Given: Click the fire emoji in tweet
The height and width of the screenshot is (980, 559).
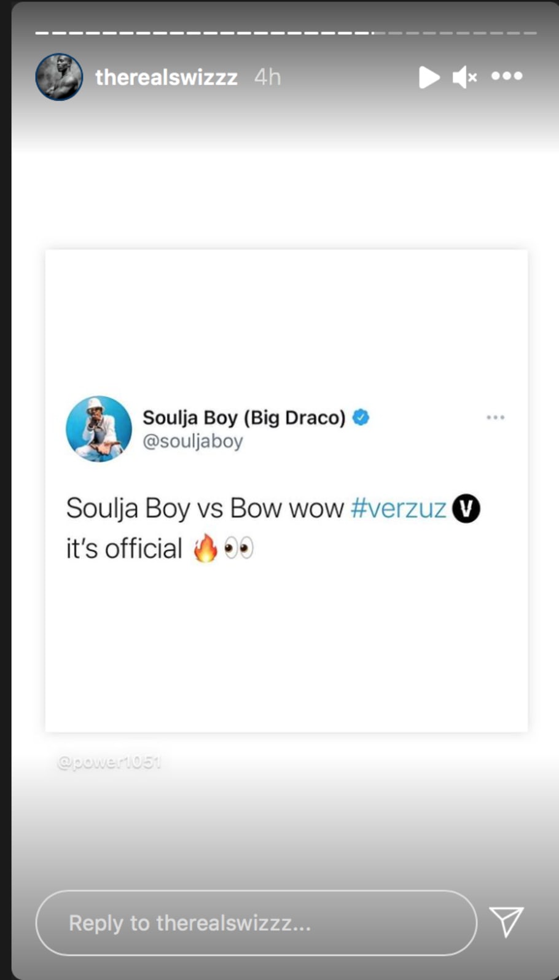Looking at the screenshot, I should (x=206, y=547).
